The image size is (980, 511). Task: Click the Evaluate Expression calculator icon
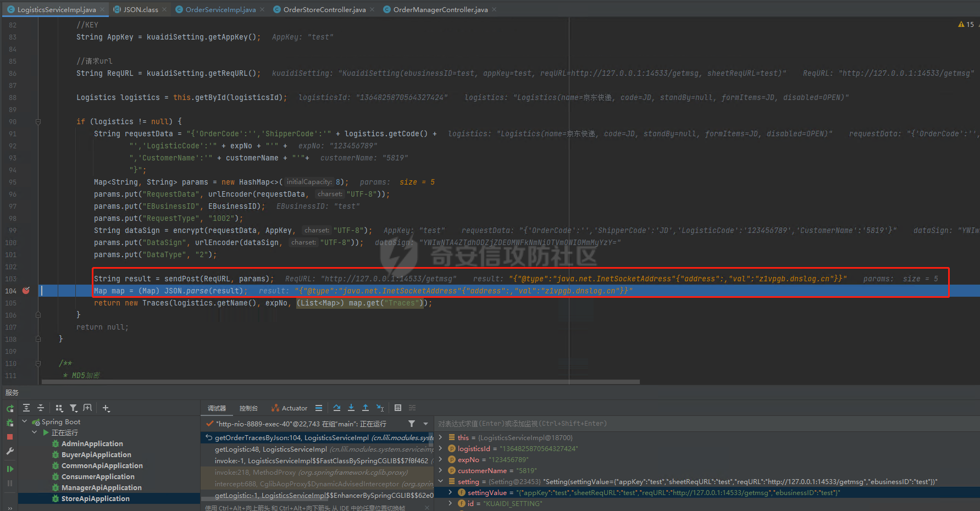398,408
